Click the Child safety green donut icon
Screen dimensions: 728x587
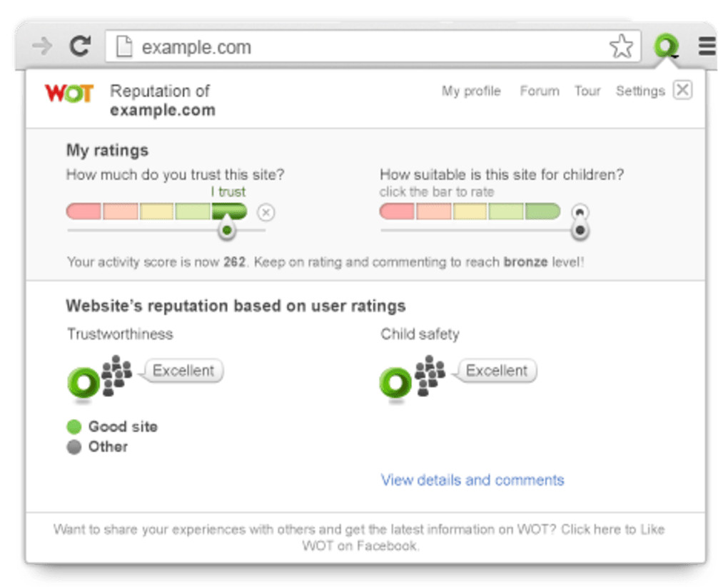pos(395,383)
